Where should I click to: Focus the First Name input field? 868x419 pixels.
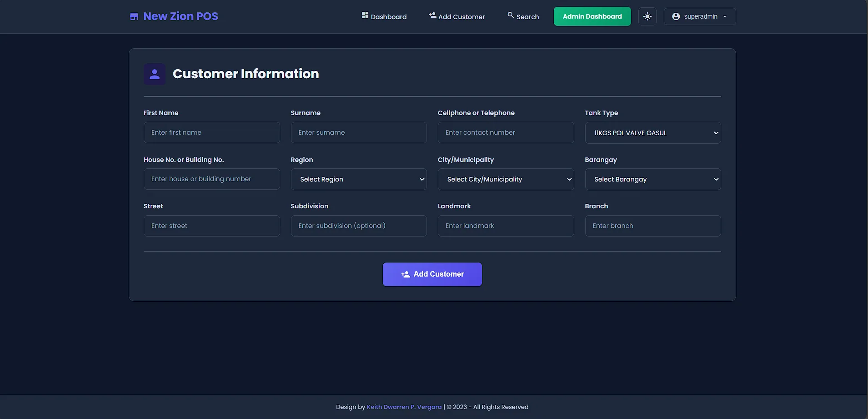click(x=212, y=132)
